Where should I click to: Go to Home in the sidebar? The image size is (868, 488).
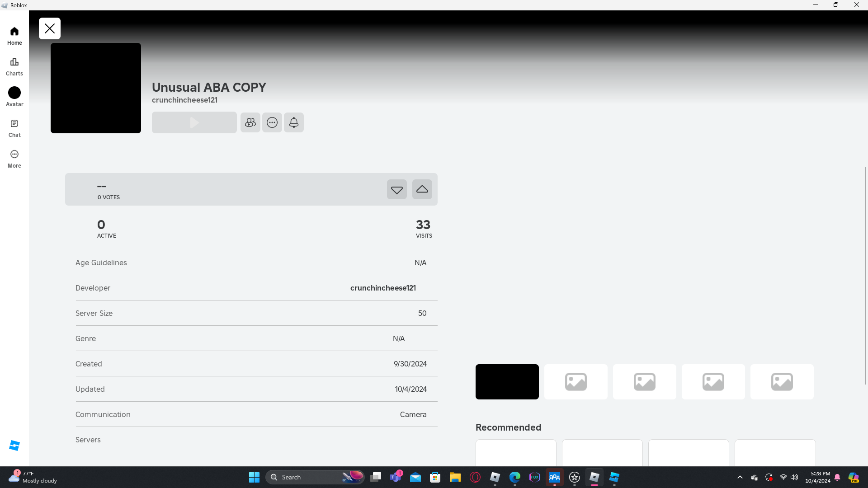tap(14, 36)
